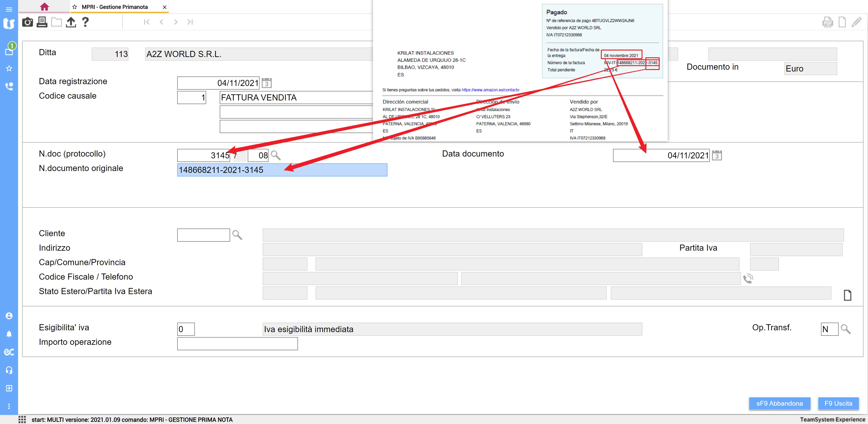This screenshot has height=424, width=868.
Task: Click the Importo operazione input field
Action: [x=237, y=343]
